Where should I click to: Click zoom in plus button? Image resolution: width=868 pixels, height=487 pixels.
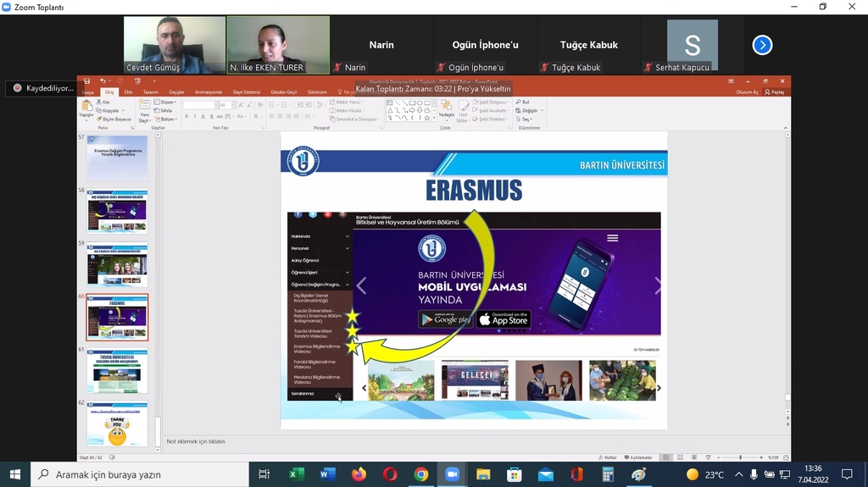point(761,457)
